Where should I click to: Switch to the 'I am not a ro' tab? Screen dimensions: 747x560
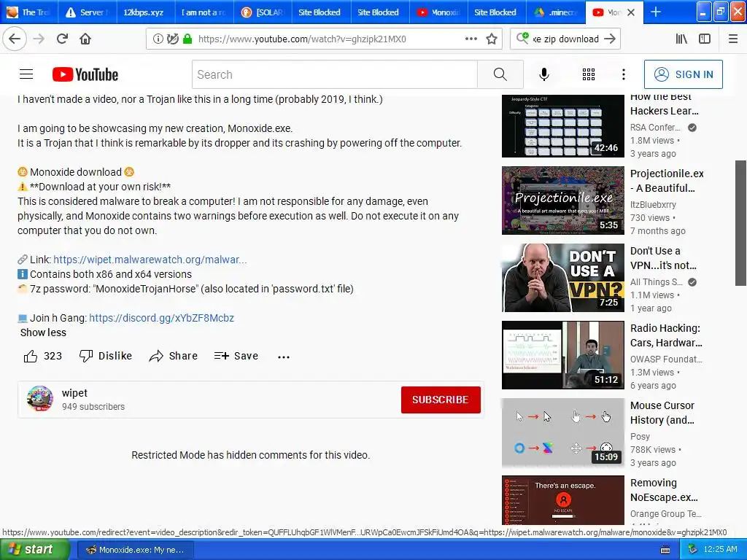[204, 12]
